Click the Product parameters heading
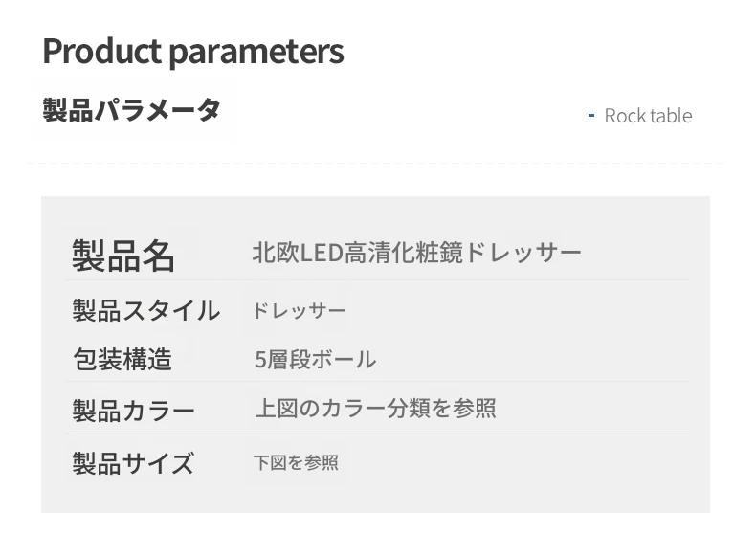756x534 pixels. pos(193,52)
